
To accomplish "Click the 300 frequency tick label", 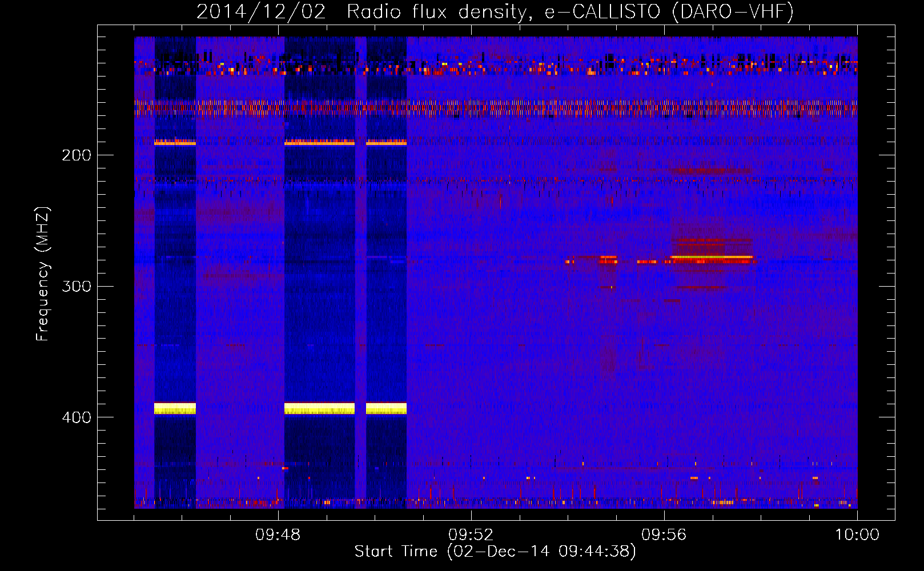I will coord(77,286).
